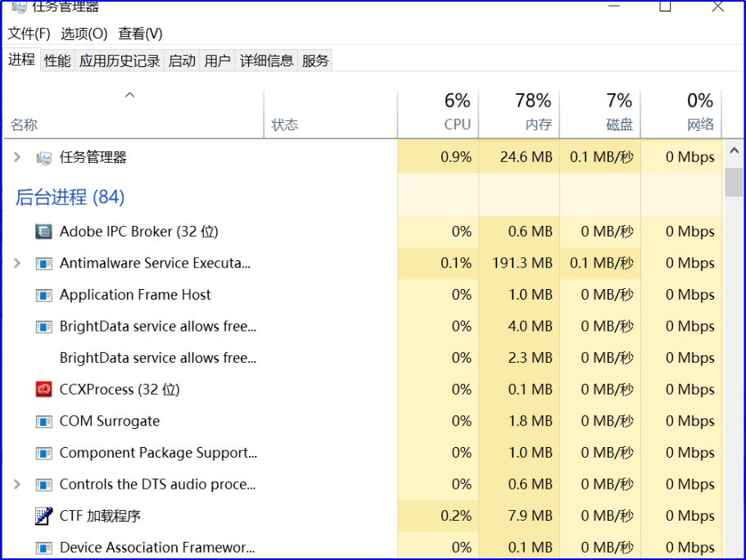This screenshot has width=746, height=560.
Task: Click the 后台进程 (84) group heading
Action: 70,197
